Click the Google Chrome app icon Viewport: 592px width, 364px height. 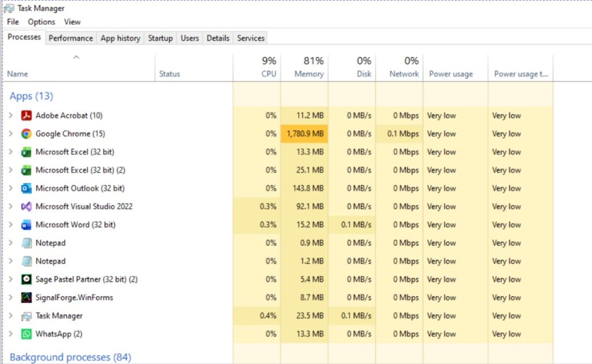[26, 133]
